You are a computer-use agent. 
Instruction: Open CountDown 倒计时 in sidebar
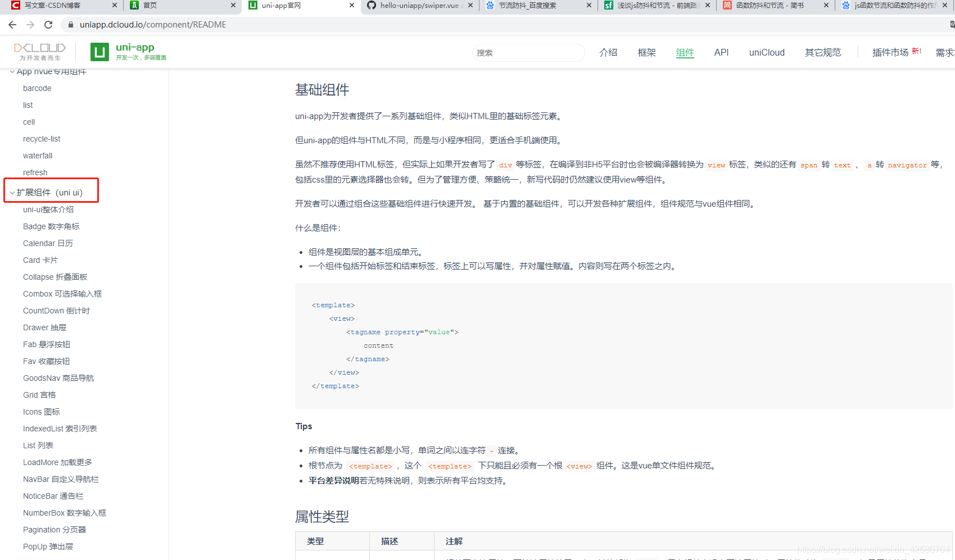pos(56,311)
